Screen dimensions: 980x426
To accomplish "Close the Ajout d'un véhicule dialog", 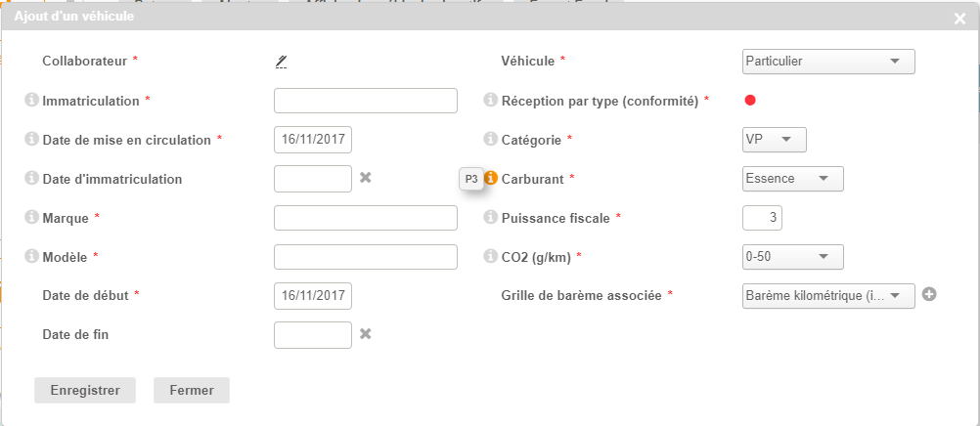I will pos(959,18).
